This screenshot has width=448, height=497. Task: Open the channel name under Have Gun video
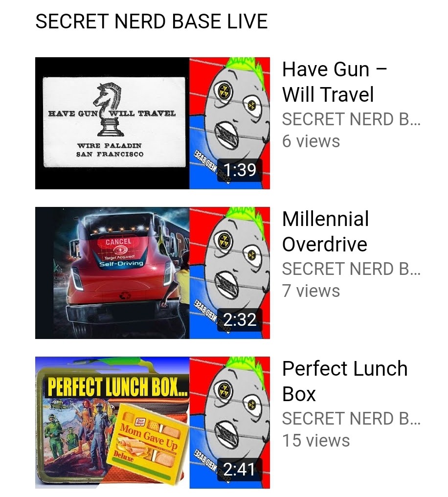[x=351, y=119]
